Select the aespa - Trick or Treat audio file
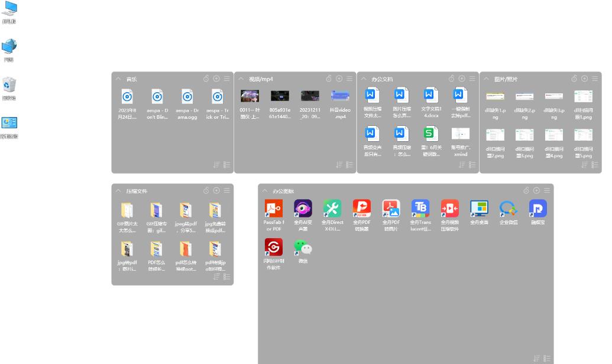This screenshot has height=364, width=612. tap(218, 97)
